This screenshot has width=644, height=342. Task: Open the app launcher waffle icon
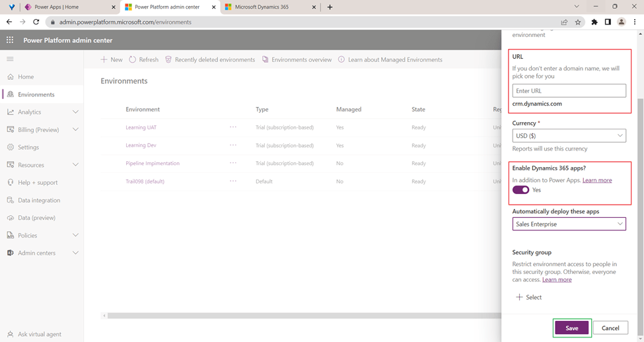click(x=10, y=40)
